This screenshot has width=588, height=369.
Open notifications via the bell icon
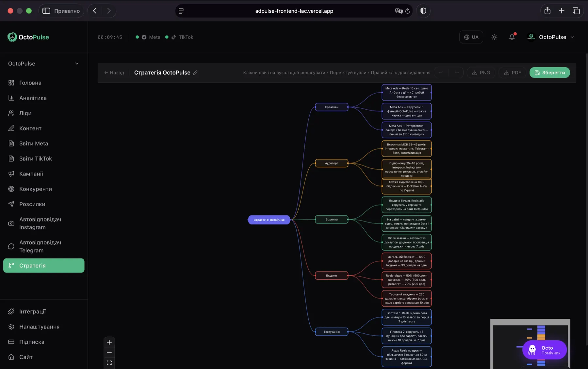(x=512, y=37)
